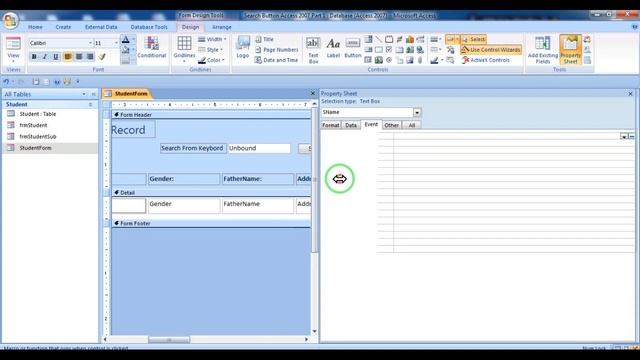Insert Page Numbers
640x360 pixels.
[x=276, y=49]
